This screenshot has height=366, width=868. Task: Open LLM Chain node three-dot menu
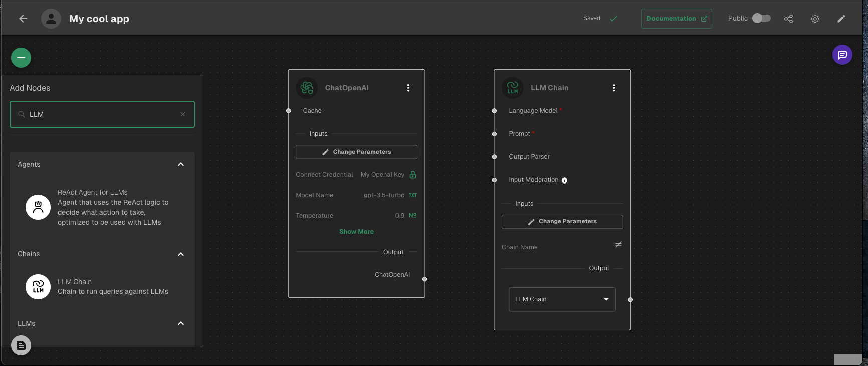614,88
